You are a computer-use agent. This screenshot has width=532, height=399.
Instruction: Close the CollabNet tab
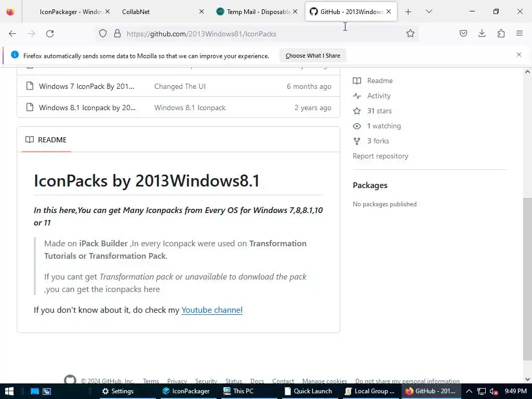(x=201, y=12)
